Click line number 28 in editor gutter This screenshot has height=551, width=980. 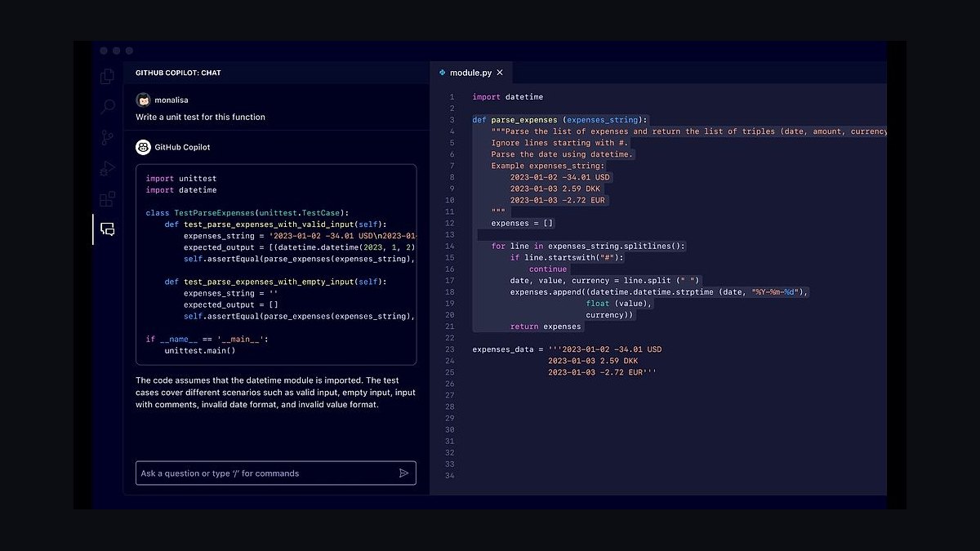[449, 407]
